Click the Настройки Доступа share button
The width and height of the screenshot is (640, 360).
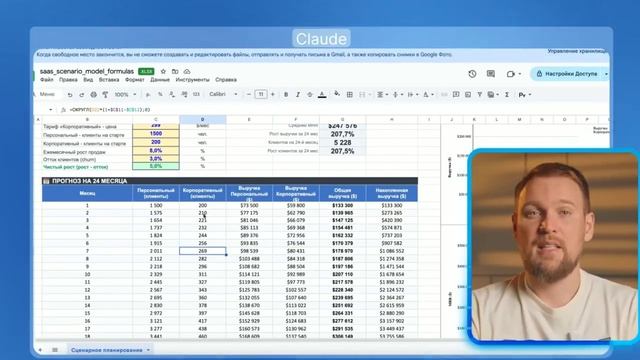click(567, 74)
